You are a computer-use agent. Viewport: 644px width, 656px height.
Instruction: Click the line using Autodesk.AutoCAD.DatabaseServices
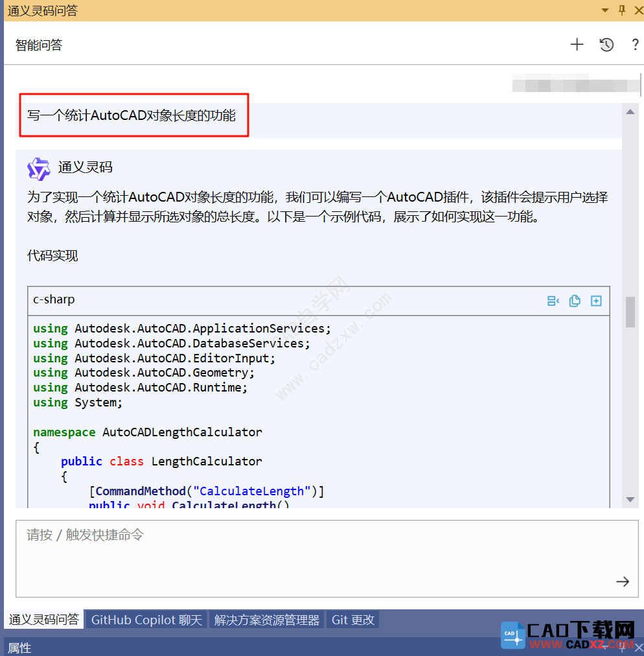pyautogui.click(x=172, y=344)
